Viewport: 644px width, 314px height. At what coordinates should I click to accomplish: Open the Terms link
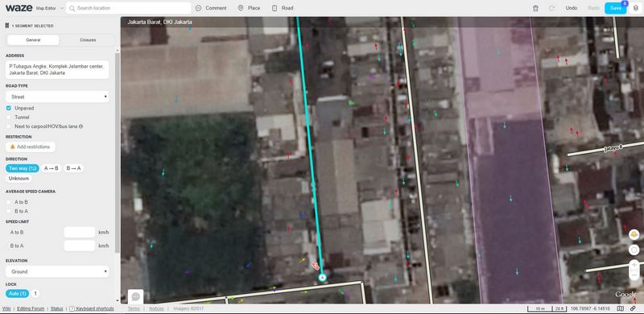pyautogui.click(x=134, y=308)
